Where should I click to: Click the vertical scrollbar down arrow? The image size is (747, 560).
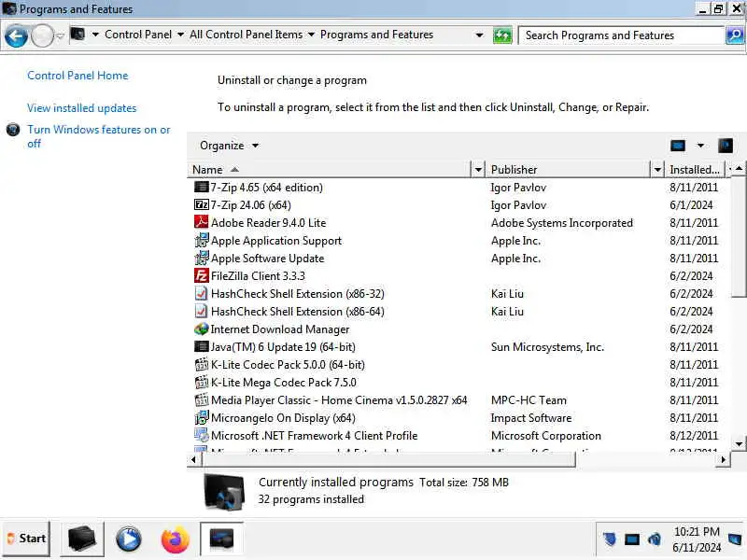[x=739, y=444]
